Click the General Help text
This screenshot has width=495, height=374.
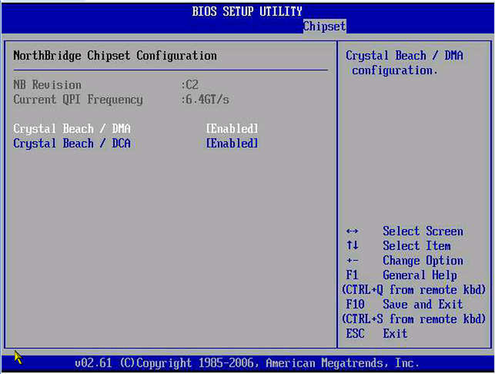(420, 275)
